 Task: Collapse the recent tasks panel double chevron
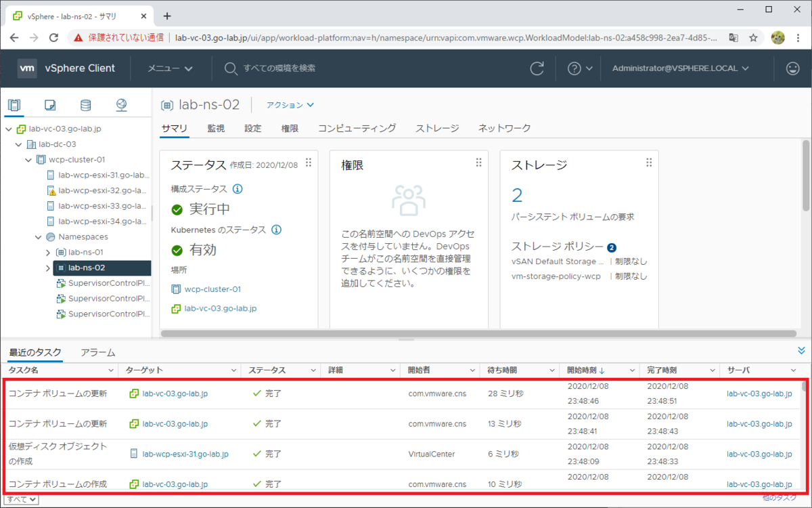click(x=801, y=351)
